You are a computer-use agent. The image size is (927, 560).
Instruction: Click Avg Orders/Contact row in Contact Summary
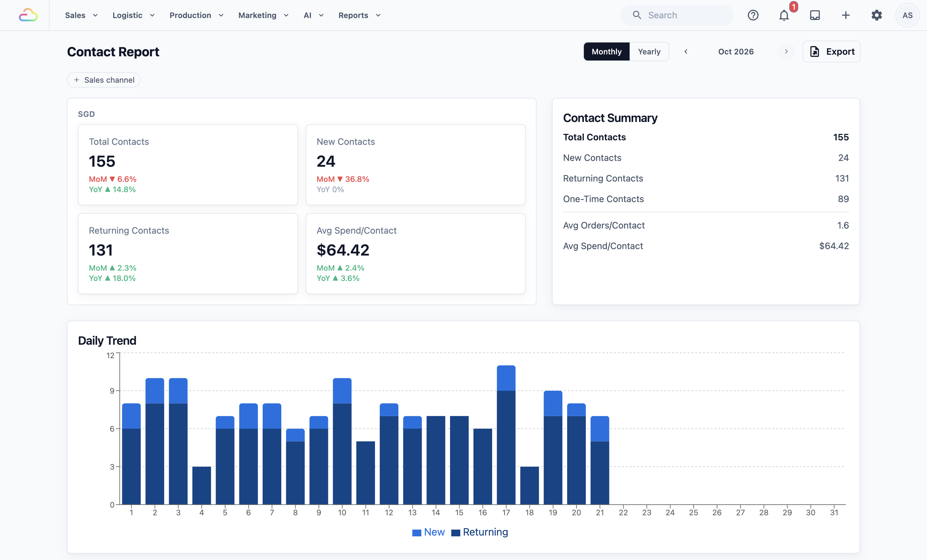click(x=706, y=225)
